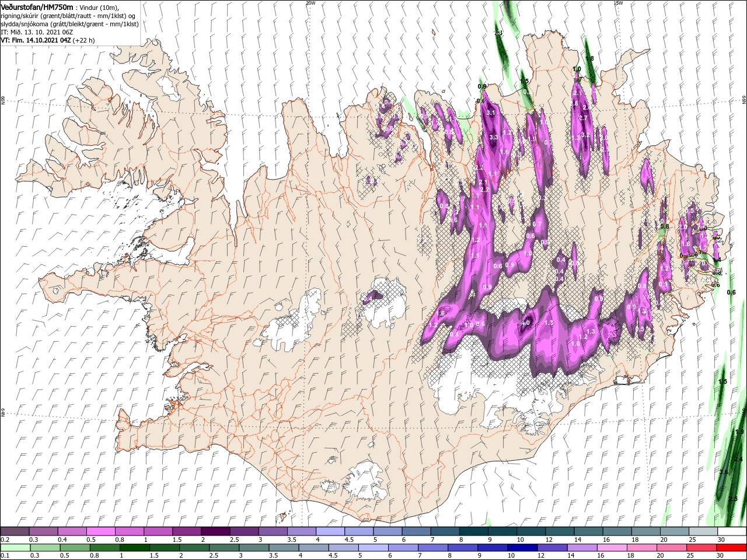747x560 pixels.
Task: Pick darkest purple swatch between 2 and 2.5
Action: [215, 531]
